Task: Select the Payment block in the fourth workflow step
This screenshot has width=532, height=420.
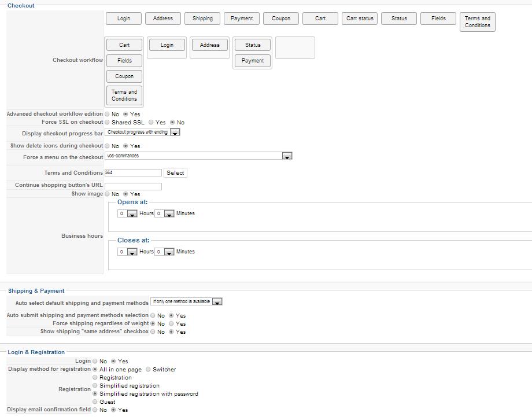Action: coord(253,61)
